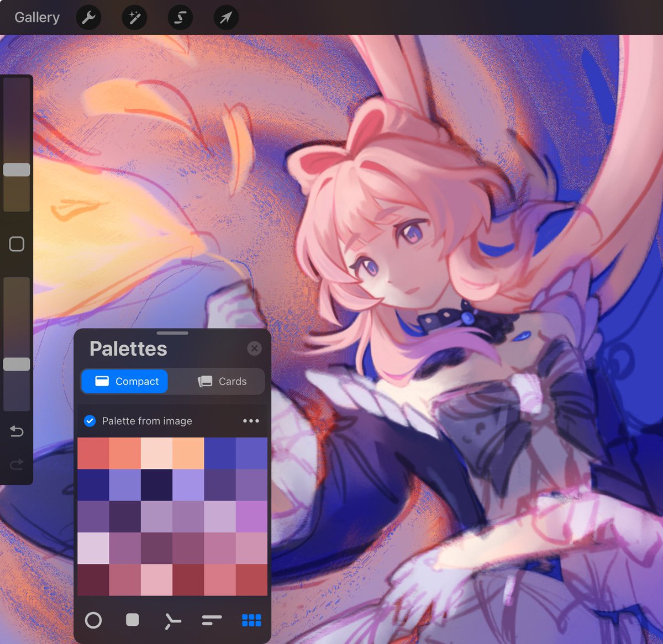This screenshot has width=663, height=644.
Task: Pick the royal blue swatch in top row
Action: (x=220, y=453)
